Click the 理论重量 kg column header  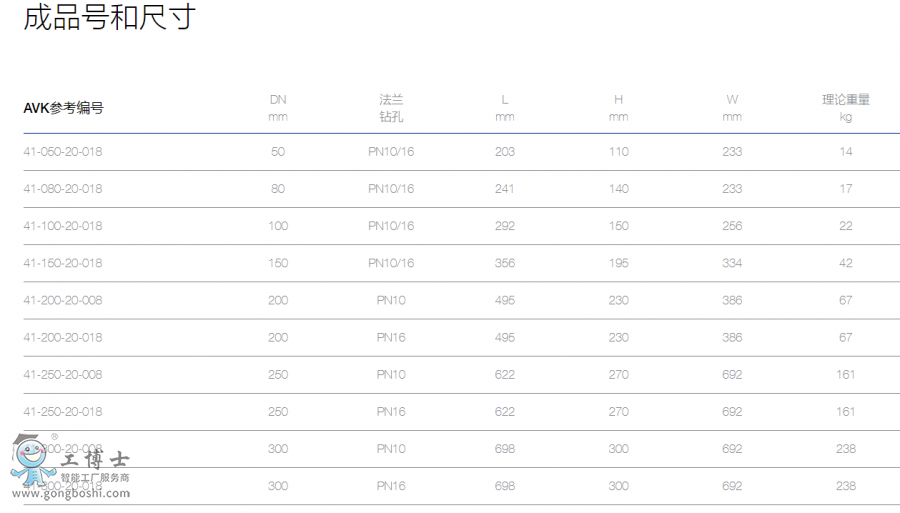846,108
